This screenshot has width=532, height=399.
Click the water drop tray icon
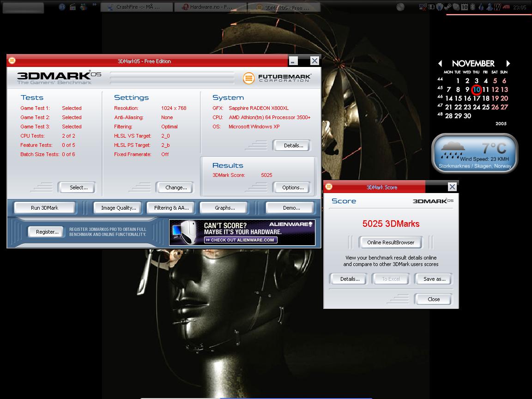[481, 7]
